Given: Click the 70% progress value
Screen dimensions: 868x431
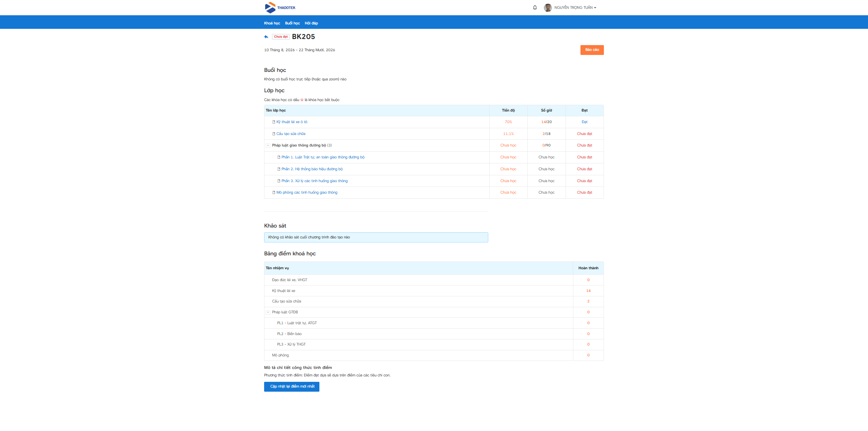Looking at the screenshot, I should (x=508, y=122).
